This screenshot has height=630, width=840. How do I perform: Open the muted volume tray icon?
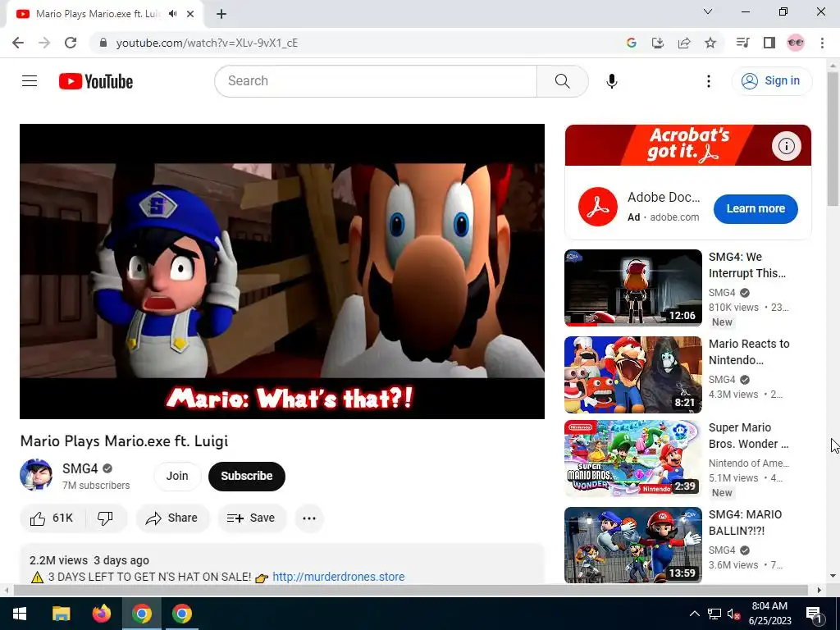click(733, 614)
